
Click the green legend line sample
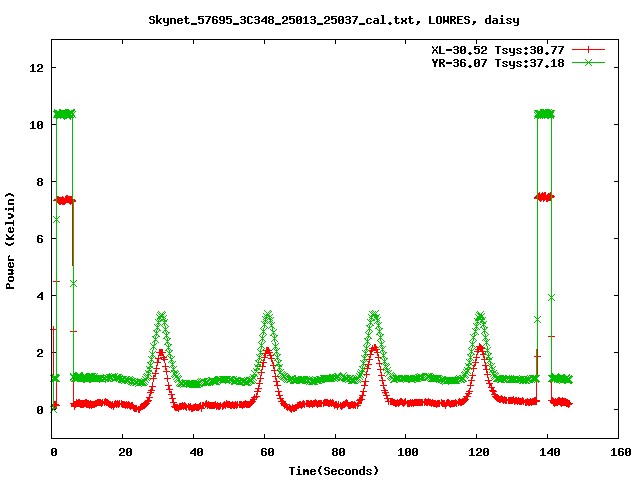pyautogui.click(x=588, y=62)
